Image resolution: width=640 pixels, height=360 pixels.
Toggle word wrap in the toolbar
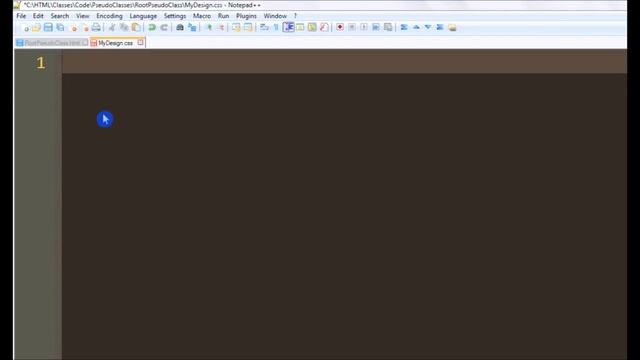pyautogui.click(x=264, y=28)
